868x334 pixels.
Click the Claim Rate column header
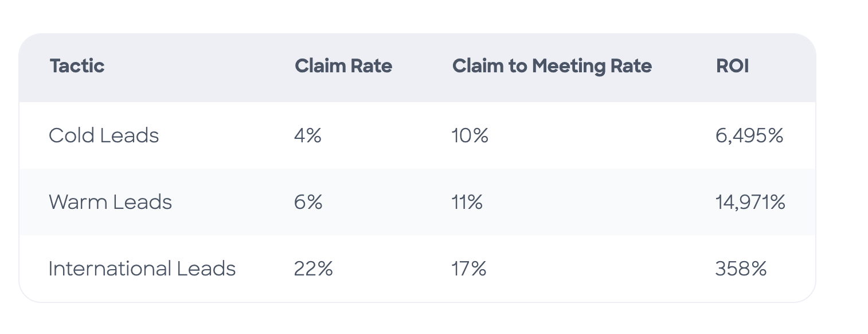[x=343, y=66]
